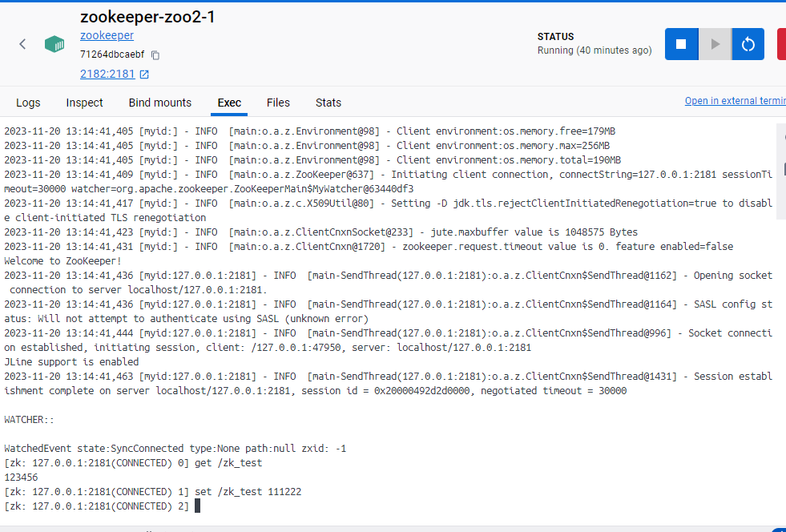Go back using the left chevron arrow
Image resolution: width=786 pixels, height=532 pixels.
pyautogui.click(x=22, y=44)
